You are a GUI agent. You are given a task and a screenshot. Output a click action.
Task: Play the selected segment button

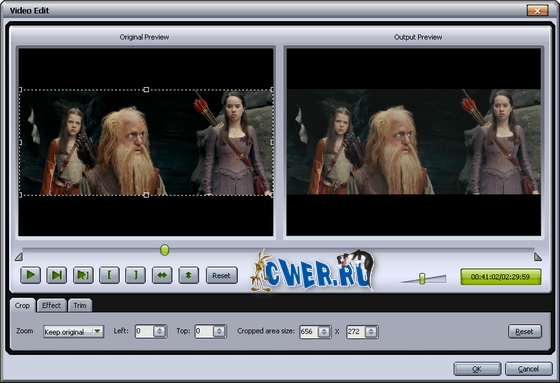tap(83, 275)
